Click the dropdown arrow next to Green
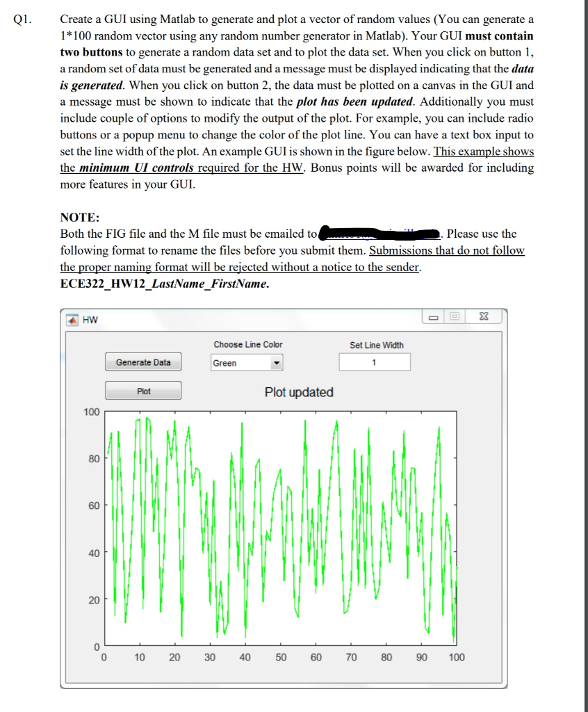The image size is (588, 712). tap(277, 362)
